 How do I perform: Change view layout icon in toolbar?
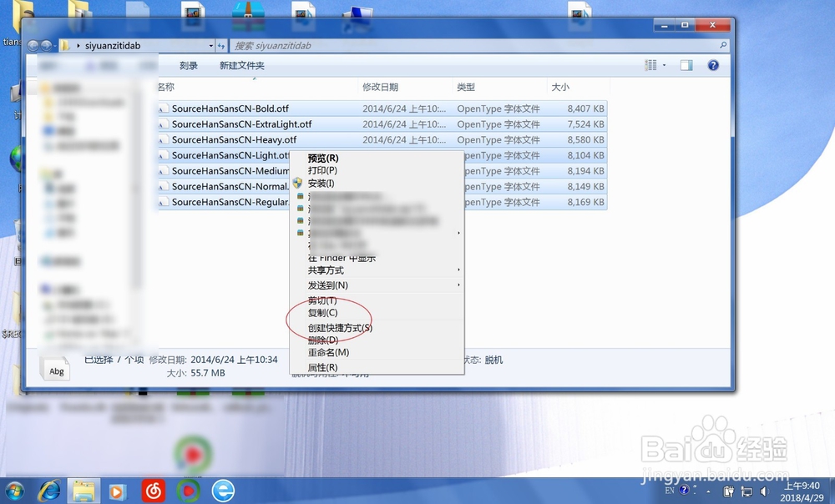coord(650,65)
